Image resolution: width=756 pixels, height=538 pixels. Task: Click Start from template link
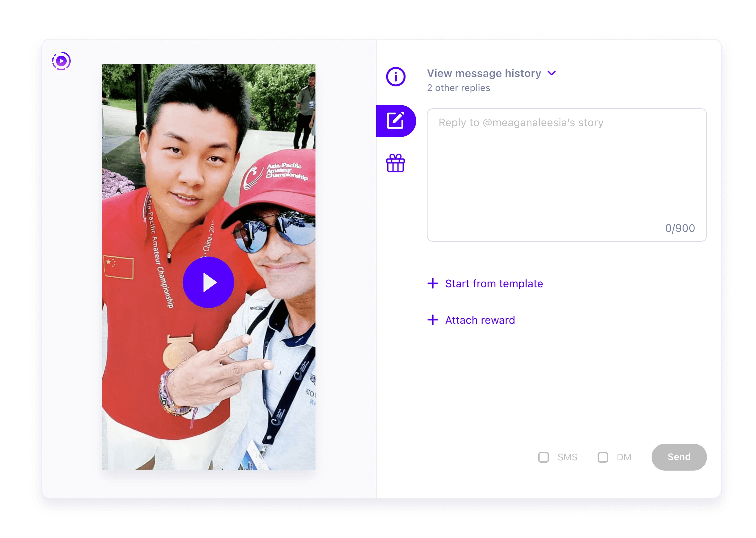494,283
